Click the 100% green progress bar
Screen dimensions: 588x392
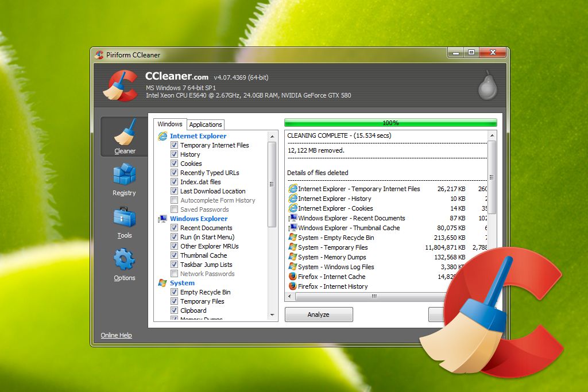click(390, 123)
